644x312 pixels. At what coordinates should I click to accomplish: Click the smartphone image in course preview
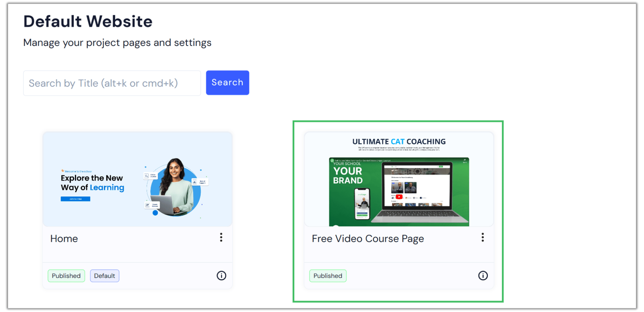362,204
